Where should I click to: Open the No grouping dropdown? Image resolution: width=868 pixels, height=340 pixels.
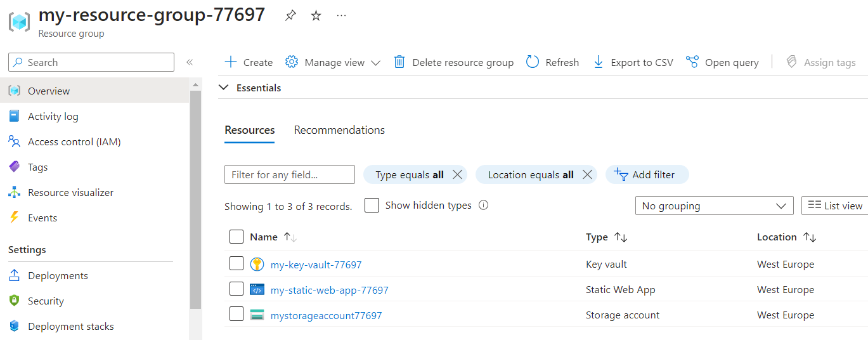click(x=714, y=206)
